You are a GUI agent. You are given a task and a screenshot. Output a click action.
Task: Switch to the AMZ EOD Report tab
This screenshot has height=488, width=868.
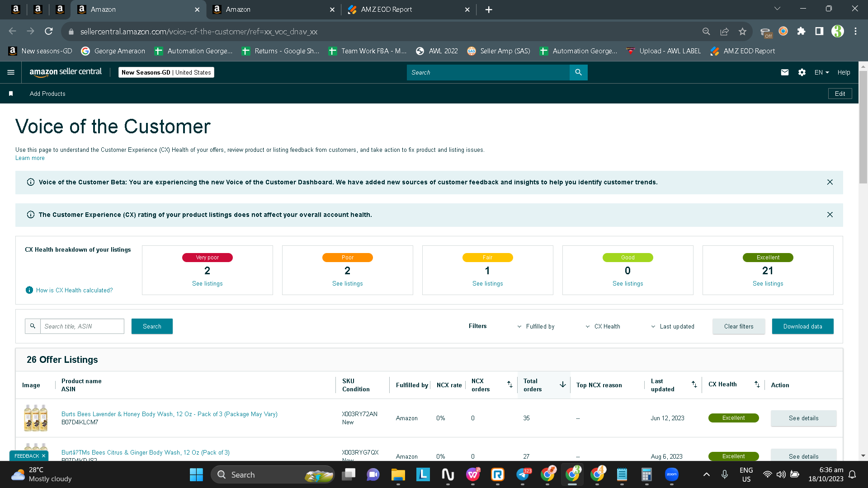coord(409,9)
